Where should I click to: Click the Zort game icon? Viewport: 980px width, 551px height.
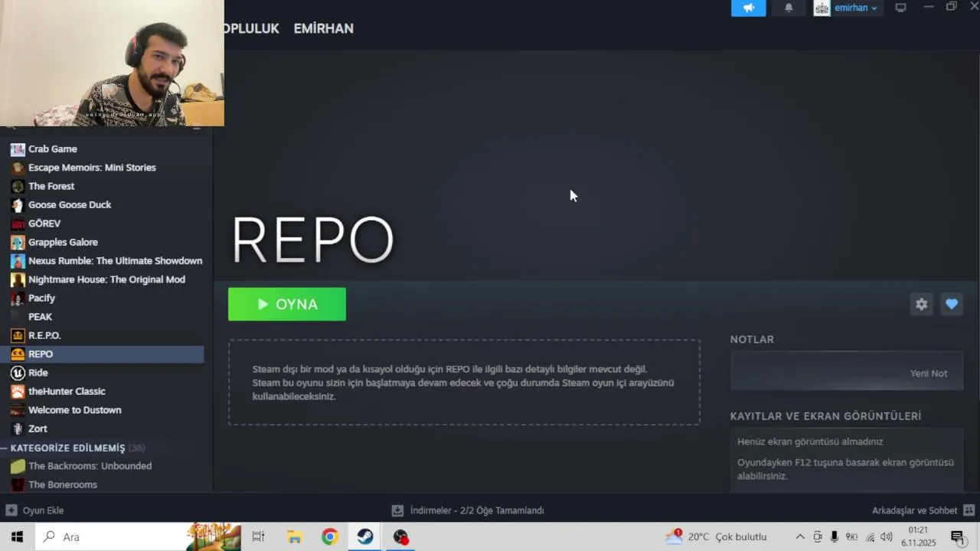pyautogui.click(x=18, y=429)
